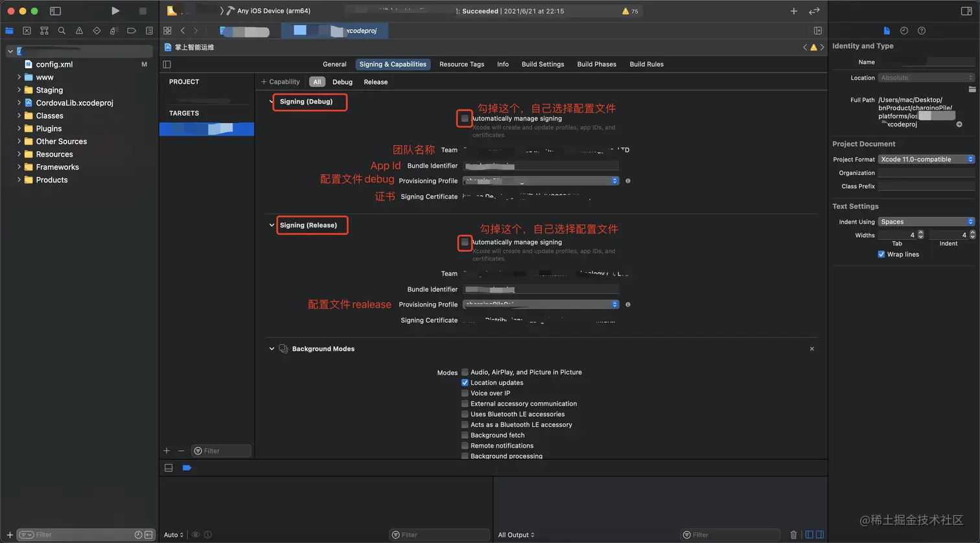Enable Audio, AirPlay, and Picture in Picture
The height and width of the screenshot is (543, 980).
click(465, 372)
